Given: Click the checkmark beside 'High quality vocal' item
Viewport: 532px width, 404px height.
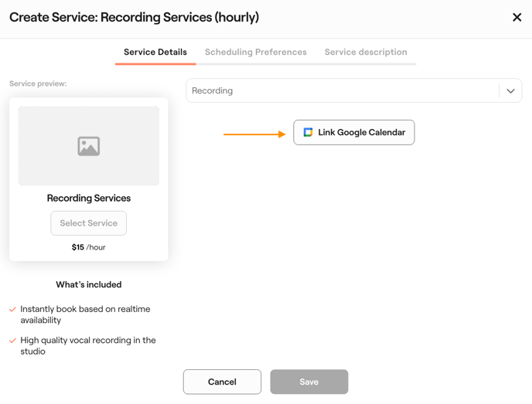Looking at the screenshot, I should pyautogui.click(x=12, y=341).
